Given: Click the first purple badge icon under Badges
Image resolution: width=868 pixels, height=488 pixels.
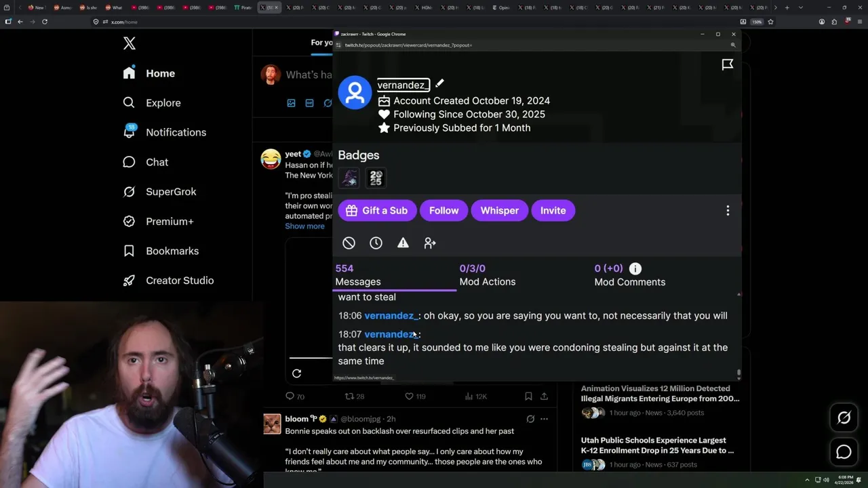Looking at the screenshot, I should coord(349,178).
